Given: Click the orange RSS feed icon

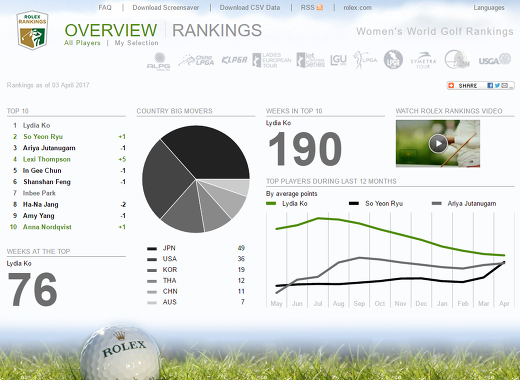Looking at the screenshot, I should [320, 7].
